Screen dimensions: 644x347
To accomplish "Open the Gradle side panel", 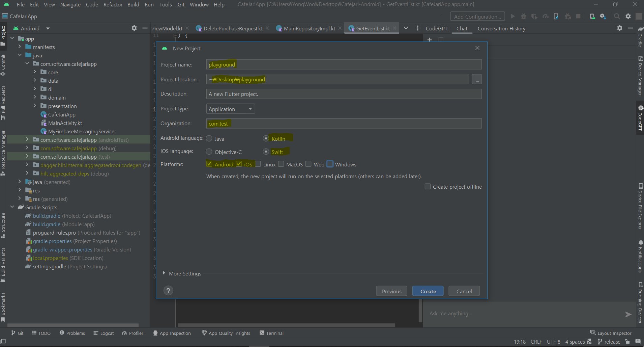I will pos(640,36).
